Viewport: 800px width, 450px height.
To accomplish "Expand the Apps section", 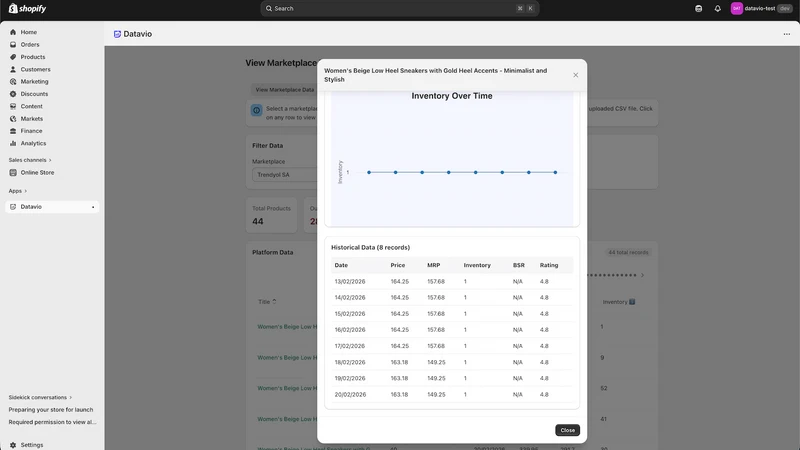I will point(17,191).
